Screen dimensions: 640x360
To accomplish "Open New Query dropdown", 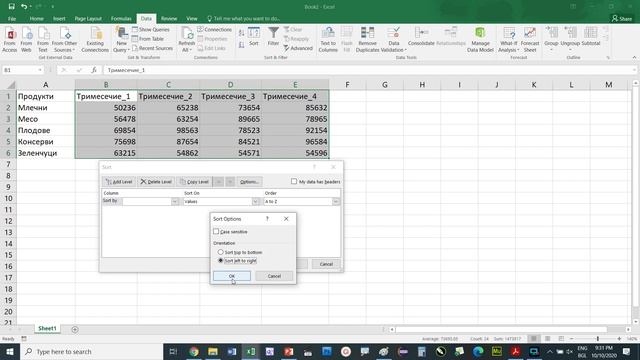I will (x=121, y=40).
